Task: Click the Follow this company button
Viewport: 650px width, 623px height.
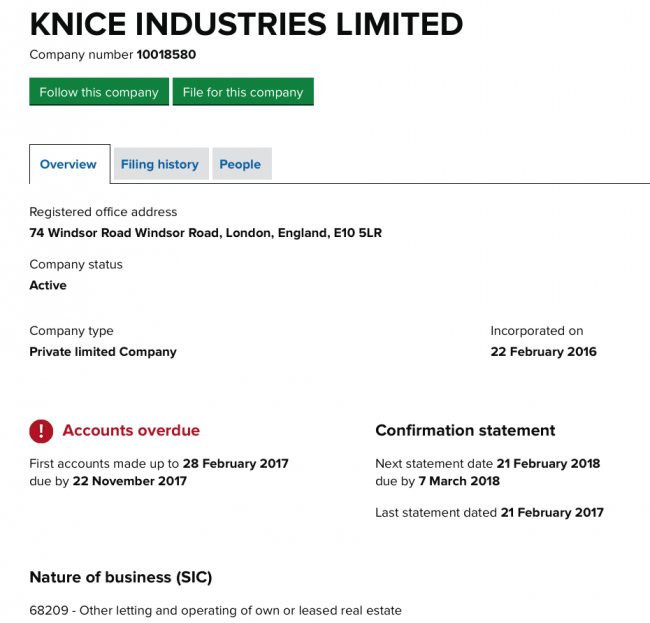Action: [99, 92]
